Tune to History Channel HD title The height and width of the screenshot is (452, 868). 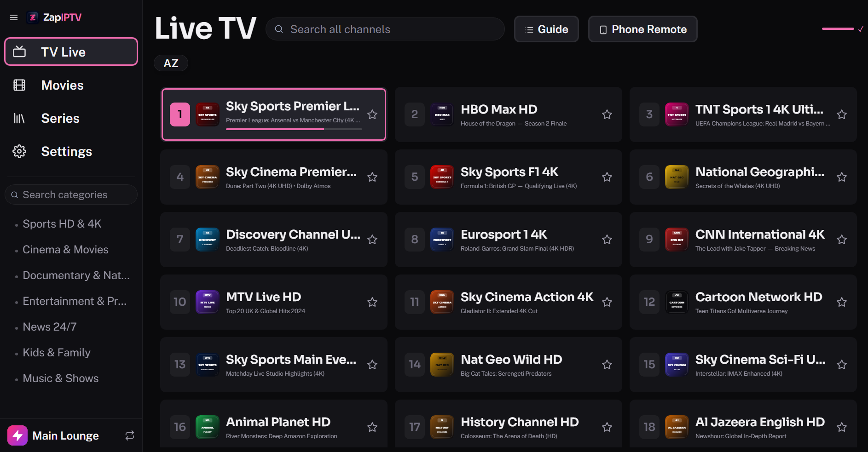tap(520, 422)
